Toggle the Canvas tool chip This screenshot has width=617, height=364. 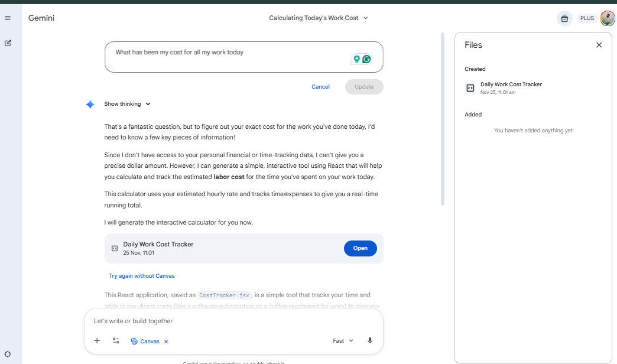145,342
